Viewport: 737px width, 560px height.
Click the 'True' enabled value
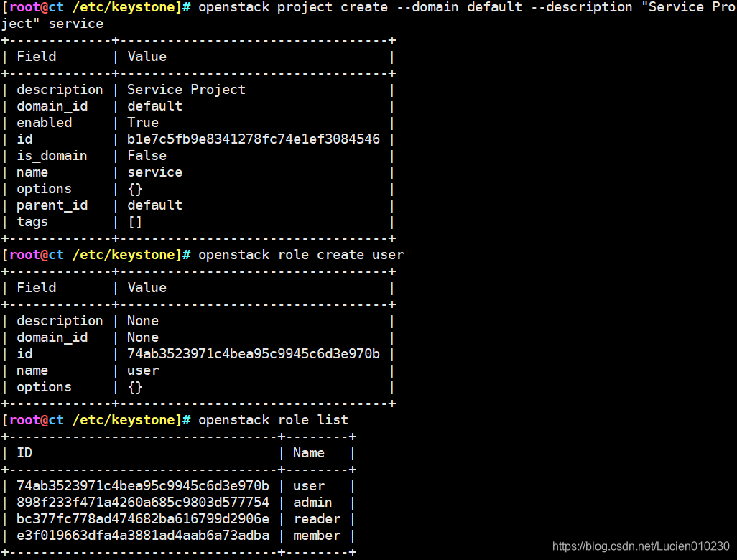(143, 123)
